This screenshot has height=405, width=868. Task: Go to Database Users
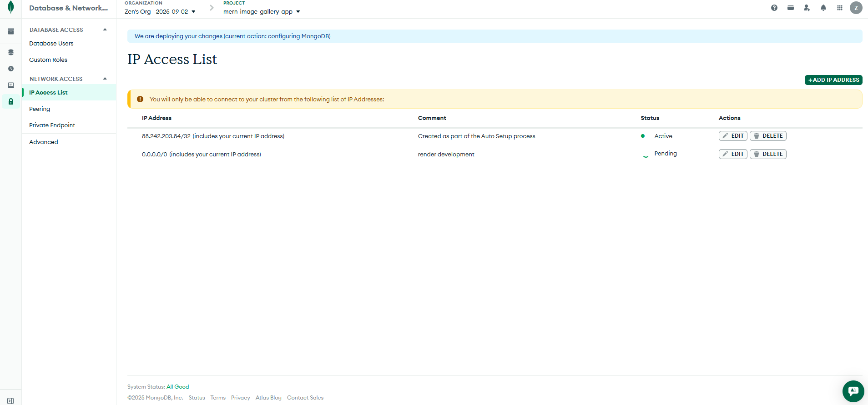(x=51, y=44)
